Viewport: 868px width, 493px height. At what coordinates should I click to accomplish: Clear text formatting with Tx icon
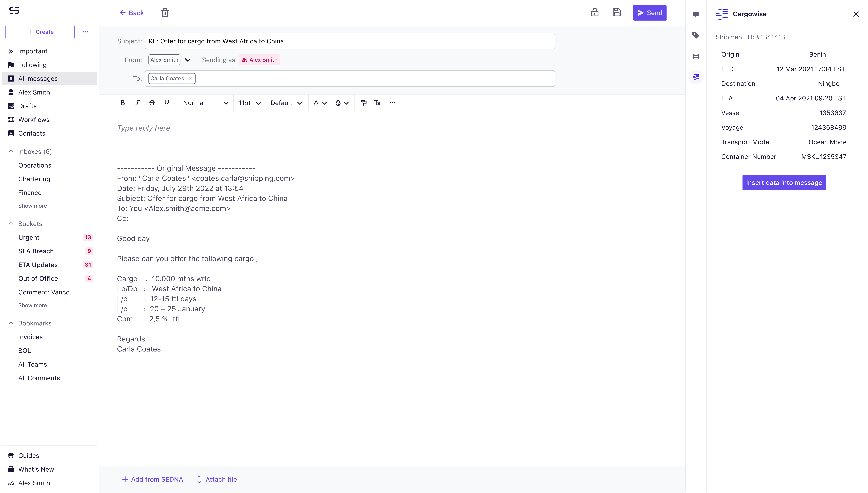(x=377, y=103)
